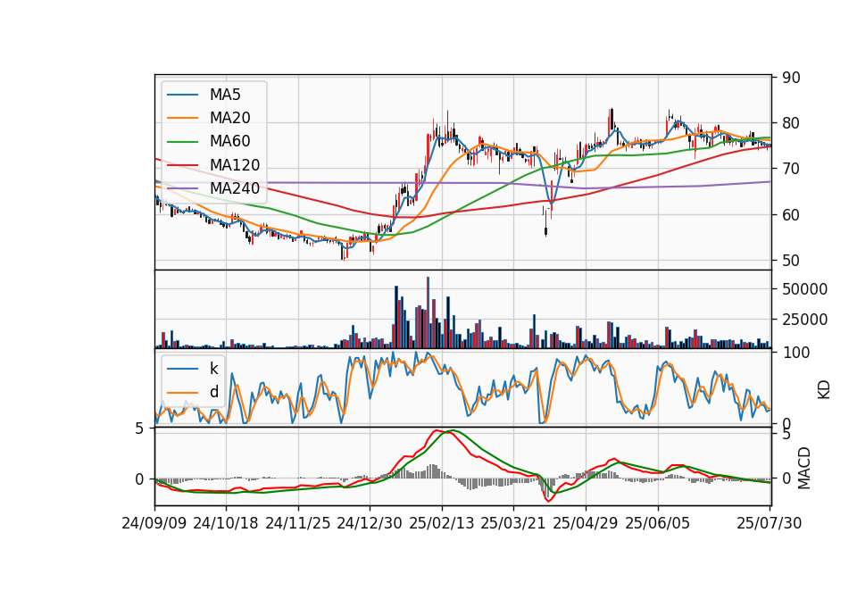Click the blue MA5 legend line sample

coord(182,95)
